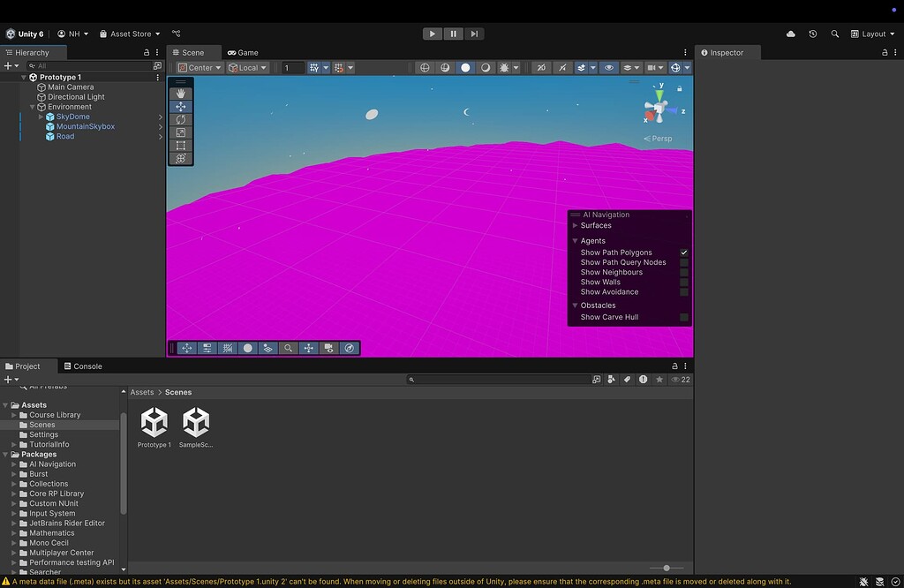
Task: Open the Center pivot dropdown
Action: click(198, 67)
